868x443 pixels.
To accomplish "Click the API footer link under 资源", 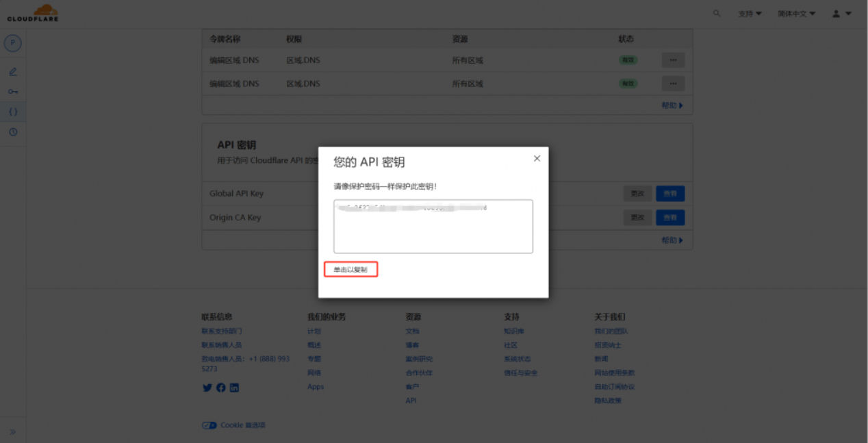I will tap(411, 401).
